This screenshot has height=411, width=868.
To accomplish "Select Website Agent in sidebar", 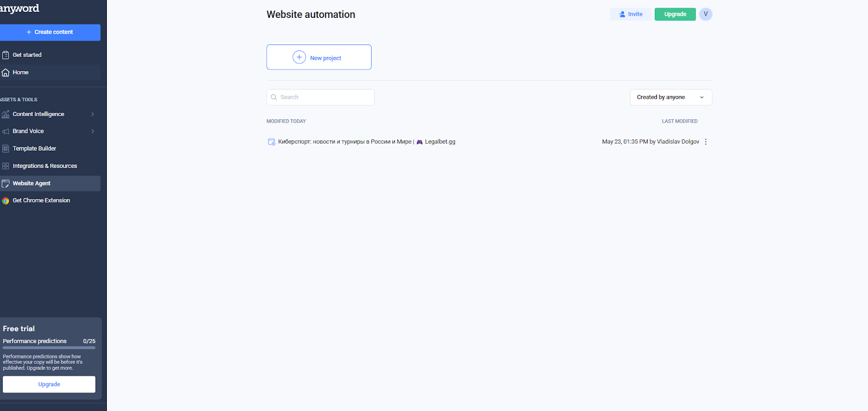I will click(x=50, y=183).
